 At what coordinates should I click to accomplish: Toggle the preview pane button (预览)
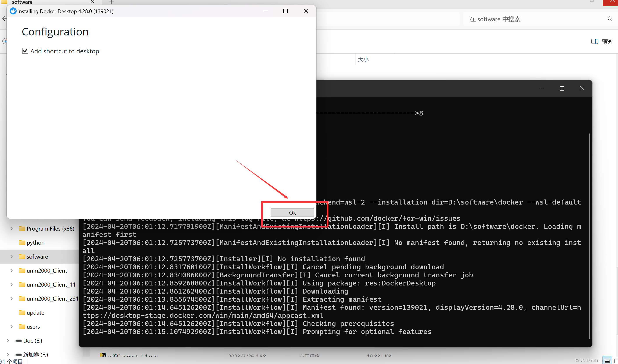tap(602, 41)
